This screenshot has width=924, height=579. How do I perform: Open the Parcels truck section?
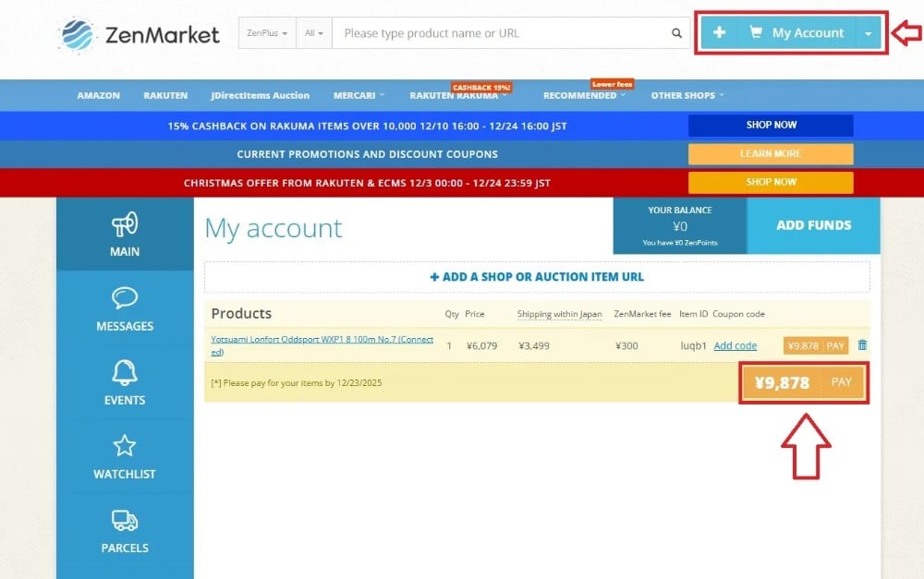click(125, 531)
